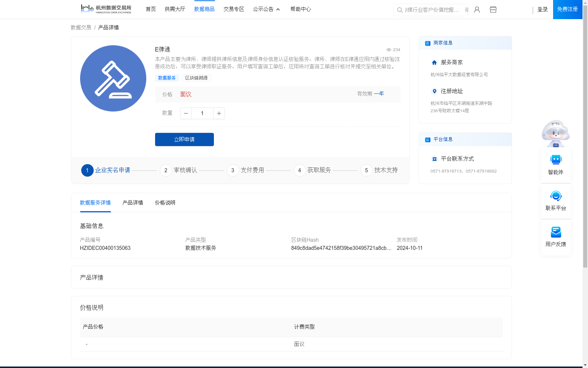This screenshot has height=368, width=588.
Task: Click product number HZIDEC00400135063
Action: tap(105, 248)
